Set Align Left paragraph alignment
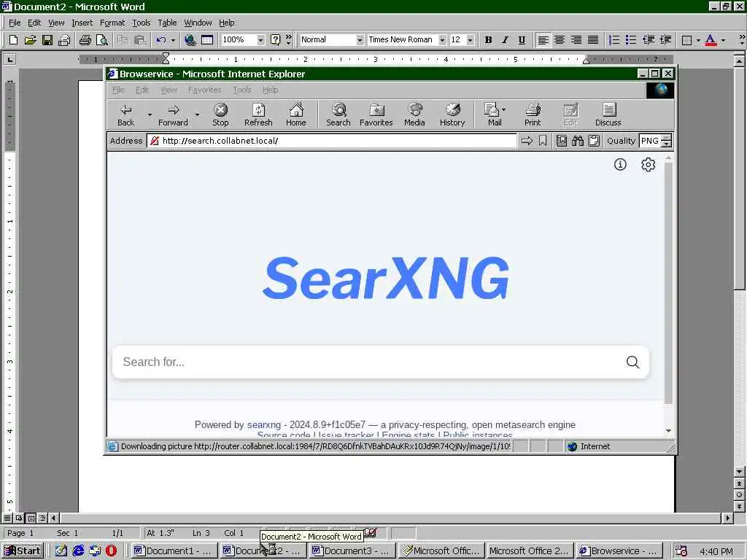Viewport: 747px width, 560px height. point(543,40)
